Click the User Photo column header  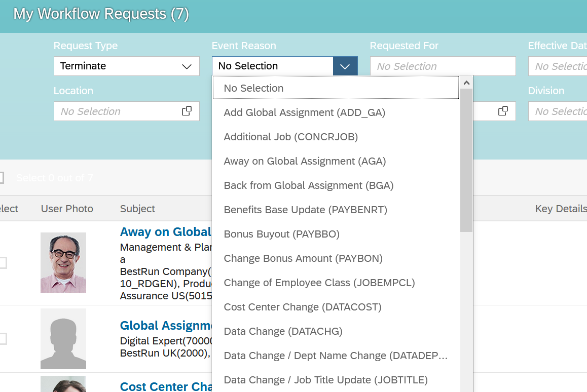pos(67,209)
